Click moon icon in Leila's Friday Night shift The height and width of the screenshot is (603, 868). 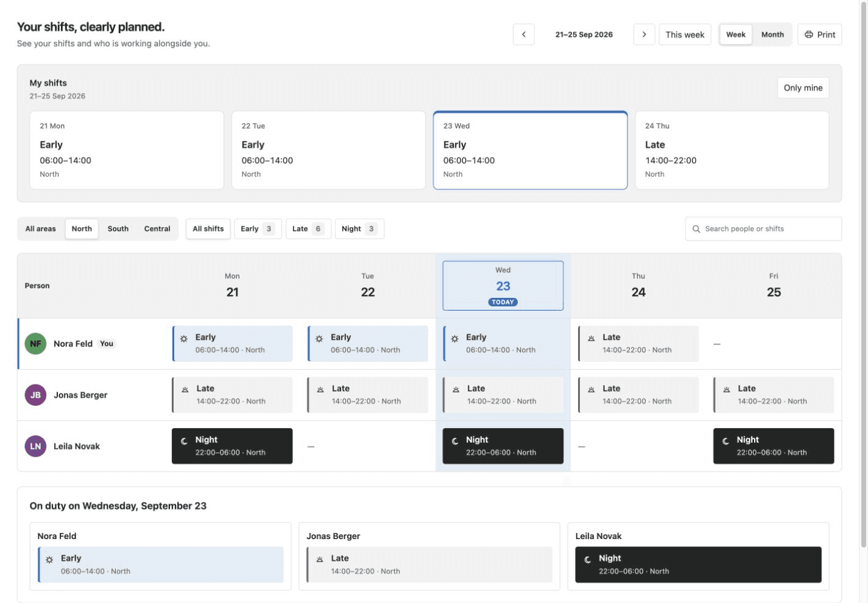[725, 441]
